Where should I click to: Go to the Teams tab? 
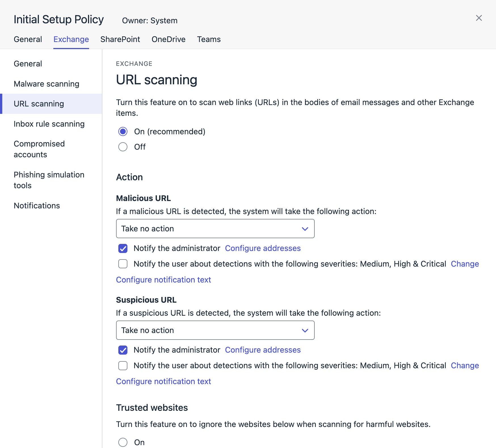(209, 39)
